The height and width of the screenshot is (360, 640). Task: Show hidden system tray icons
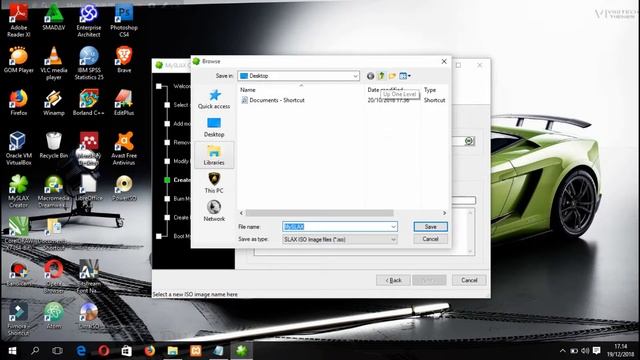pos(562,351)
